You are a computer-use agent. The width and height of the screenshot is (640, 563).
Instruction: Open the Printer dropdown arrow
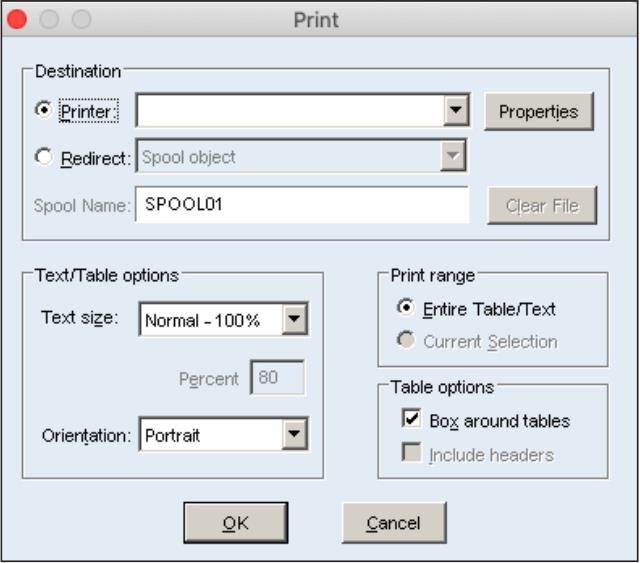457,111
